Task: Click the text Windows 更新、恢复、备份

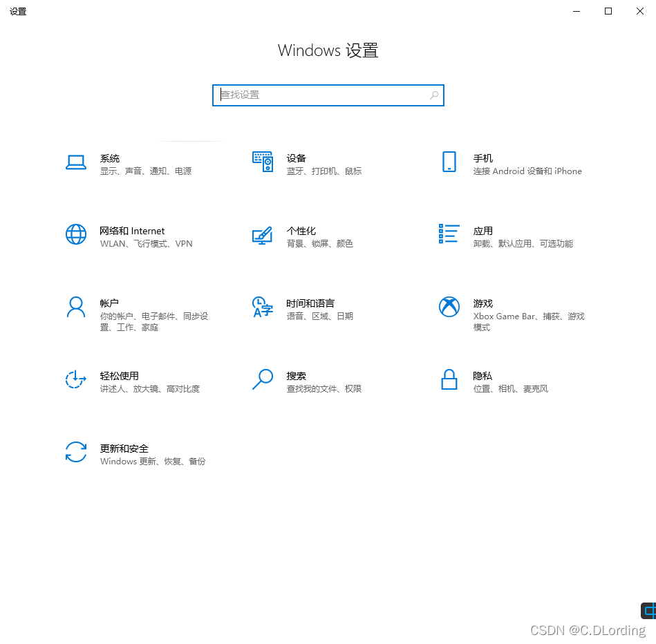Action: (153, 462)
